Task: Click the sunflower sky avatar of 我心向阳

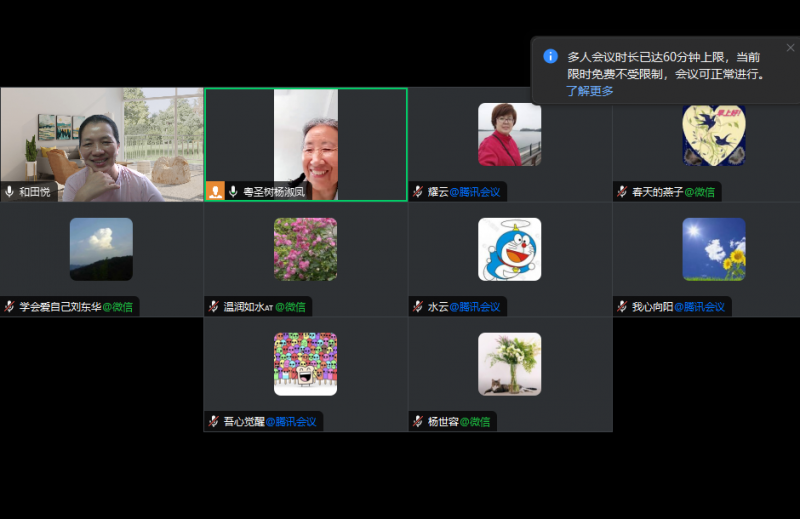Action: pos(714,249)
